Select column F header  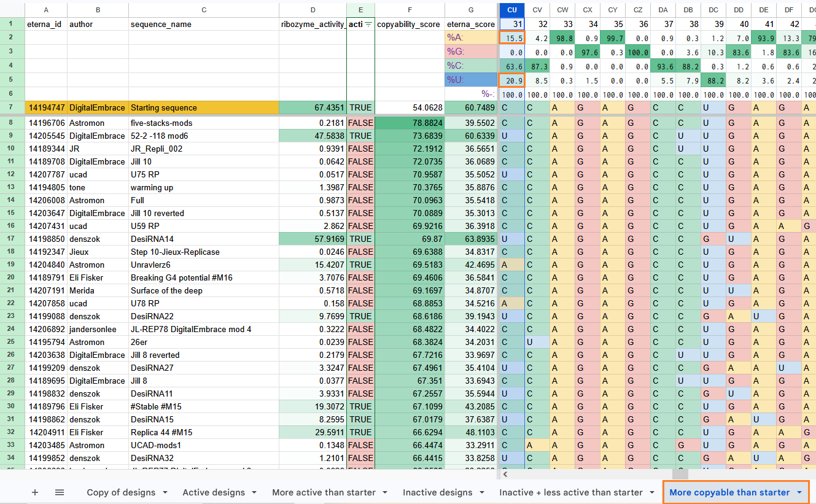tap(410, 9)
